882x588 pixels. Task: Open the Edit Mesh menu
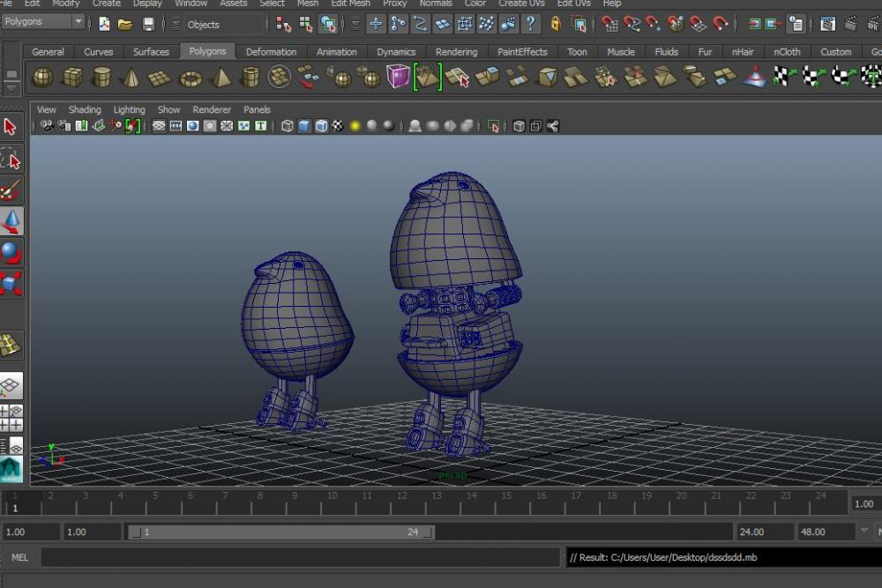click(350, 4)
